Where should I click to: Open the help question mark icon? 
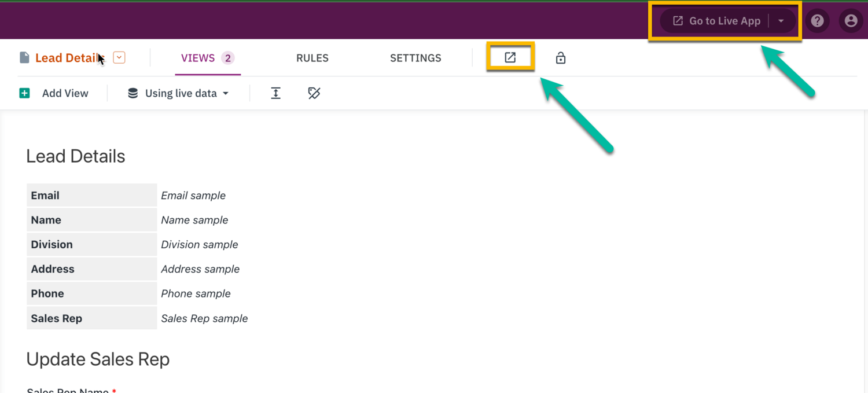click(x=817, y=20)
